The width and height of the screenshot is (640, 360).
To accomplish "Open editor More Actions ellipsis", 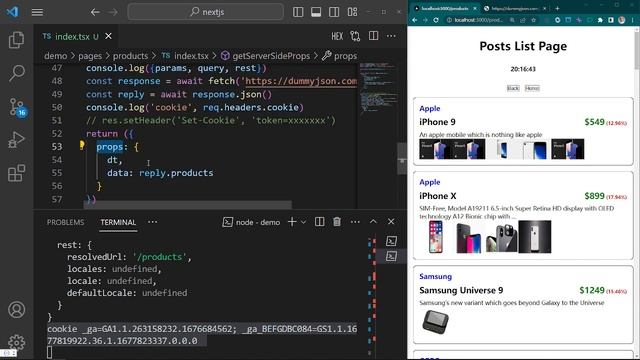I will coord(391,36).
